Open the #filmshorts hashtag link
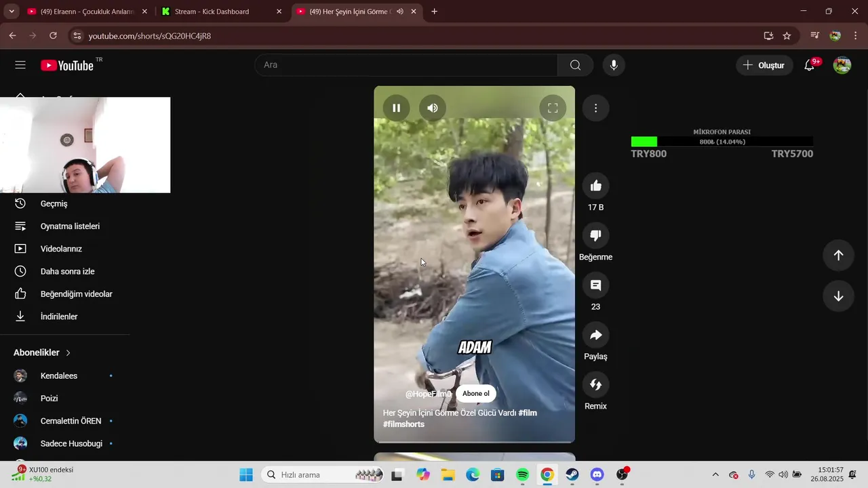 [403, 424]
